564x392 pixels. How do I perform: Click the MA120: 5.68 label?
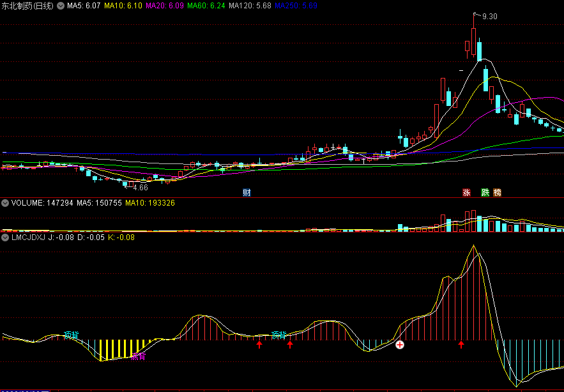[x=250, y=6]
